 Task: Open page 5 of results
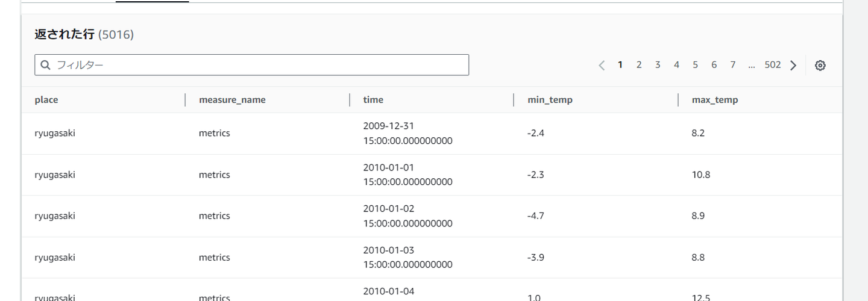click(x=695, y=65)
